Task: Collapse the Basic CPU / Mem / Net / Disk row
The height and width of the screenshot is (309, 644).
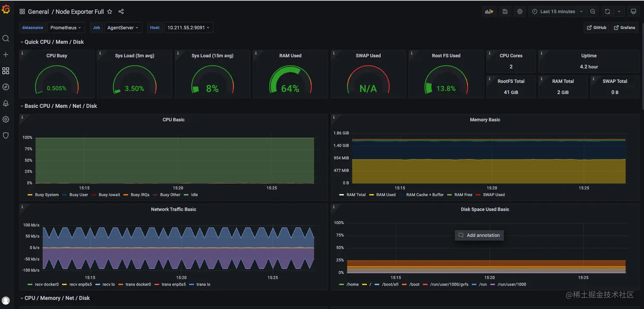Action: coord(58,106)
